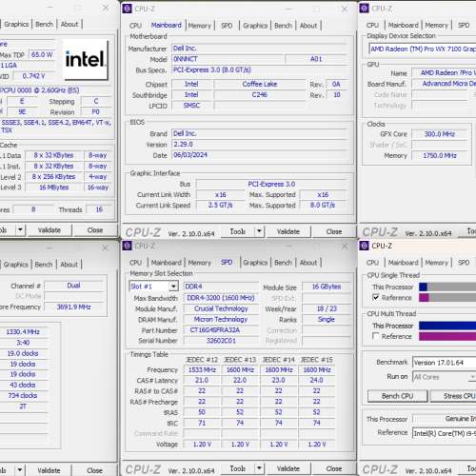Open Tools dropdown arrow in Mainboard window
Image resolution: width=476 pixels, height=476 pixels.
point(259,231)
